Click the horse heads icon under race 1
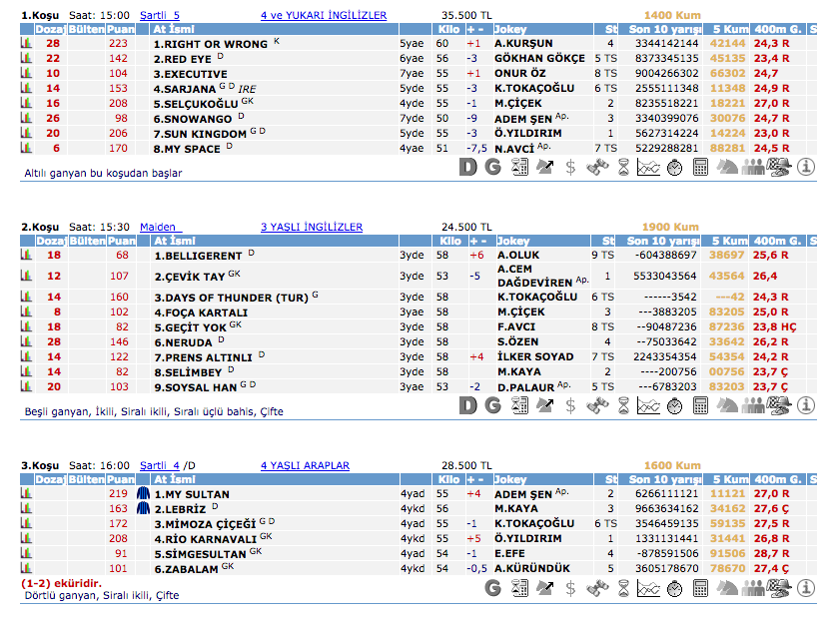The width and height of the screenshot is (840, 618). point(728,168)
